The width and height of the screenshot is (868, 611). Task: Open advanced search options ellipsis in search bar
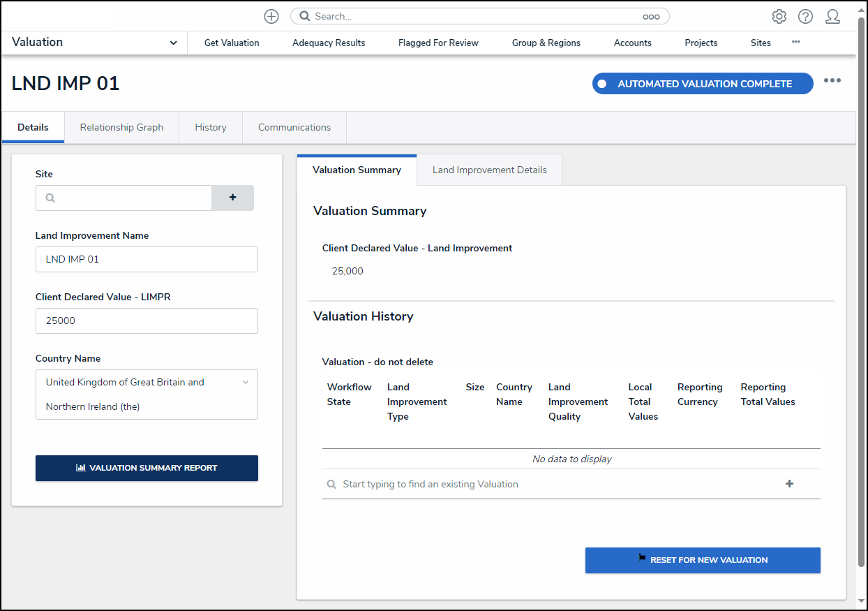(x=651, y=16)
